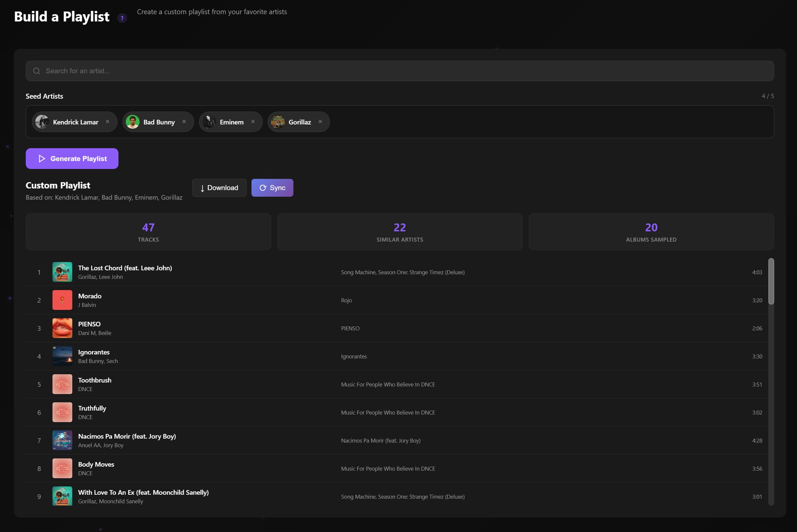Click artist line 'Gorillaz, Moonchild Sanelly'
Screen dimensions: 797x532
pyautogui.click(x=111, y=501)
